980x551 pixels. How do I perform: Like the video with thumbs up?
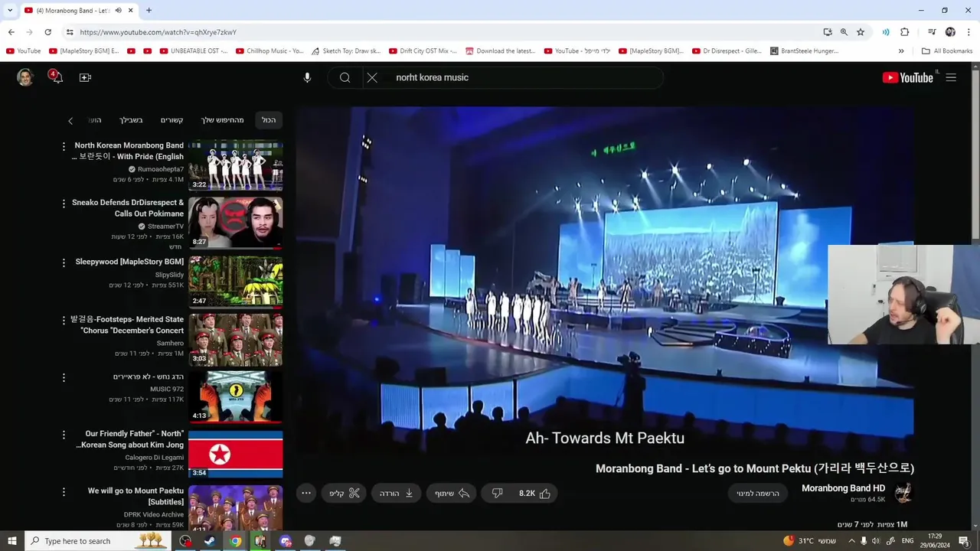(535, 494)
